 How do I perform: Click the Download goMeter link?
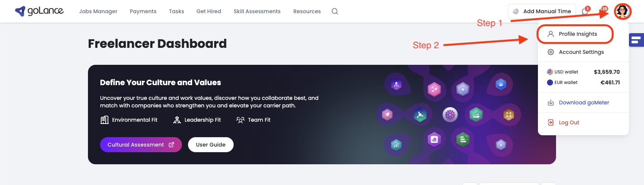pos(584,102)
